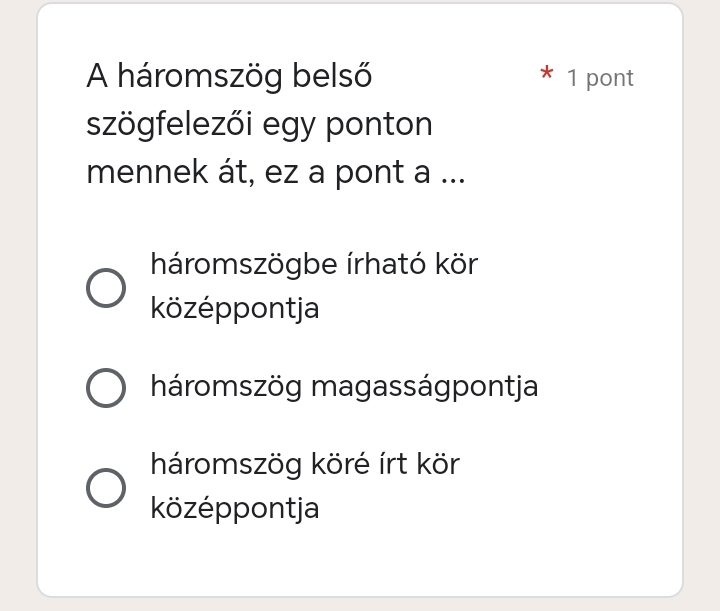Click the "háromszög köré írt kör" answer label
This screenshot has height=611, width=720.
[304, 464]
